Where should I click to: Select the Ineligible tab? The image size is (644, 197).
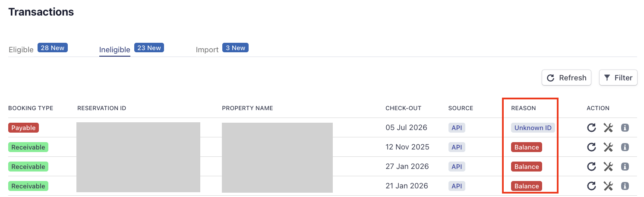tap(115, 50)
